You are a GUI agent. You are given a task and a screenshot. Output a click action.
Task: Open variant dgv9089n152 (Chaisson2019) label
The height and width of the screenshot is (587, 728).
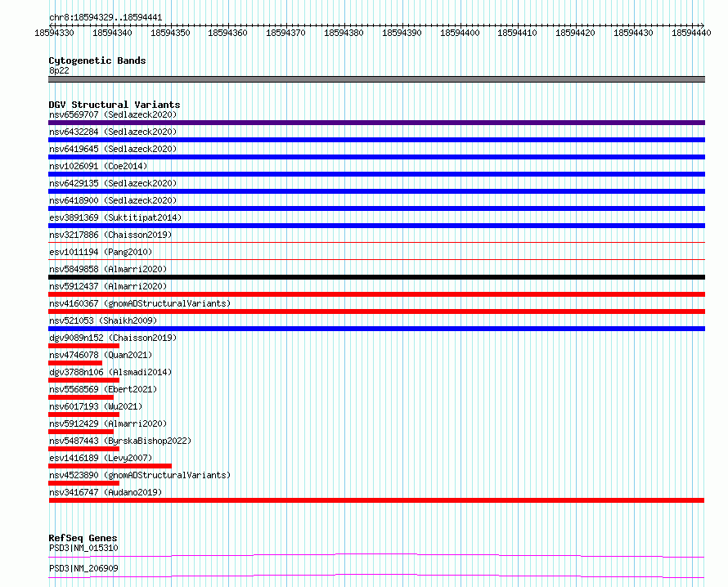(x=113, y=338)
